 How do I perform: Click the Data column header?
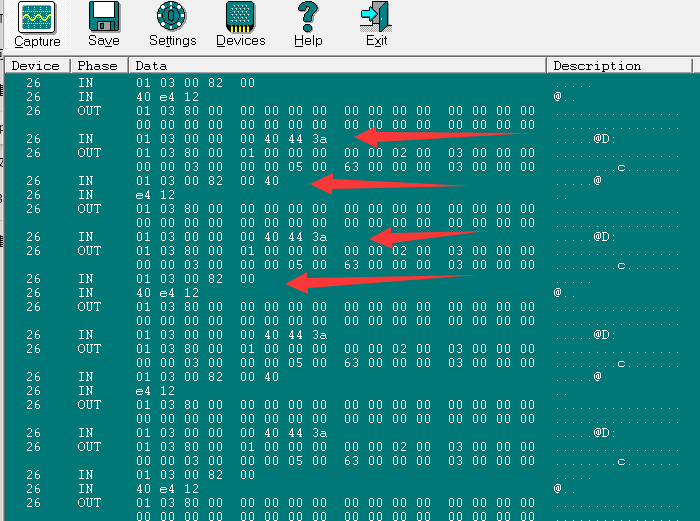[338, 66]
